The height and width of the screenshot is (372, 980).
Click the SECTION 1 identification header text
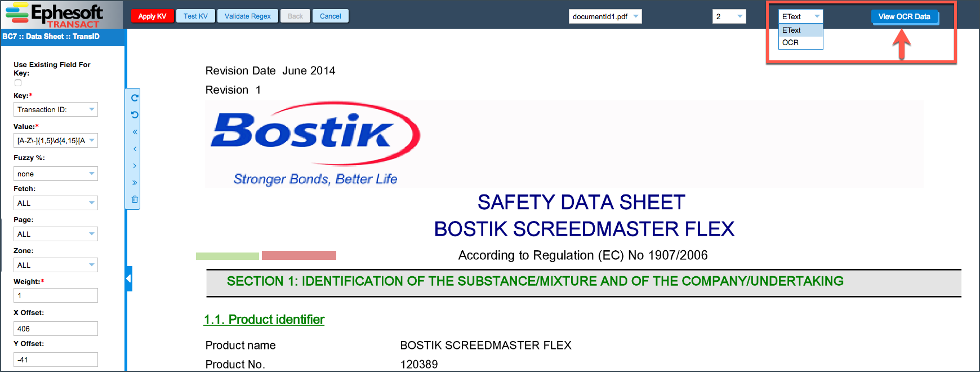click(x=535, y=281)
